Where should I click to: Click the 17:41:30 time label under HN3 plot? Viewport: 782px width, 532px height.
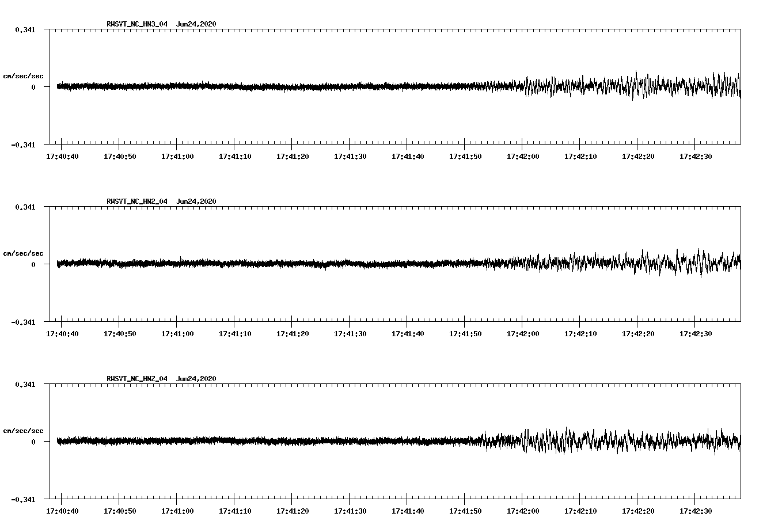(350, 157)
